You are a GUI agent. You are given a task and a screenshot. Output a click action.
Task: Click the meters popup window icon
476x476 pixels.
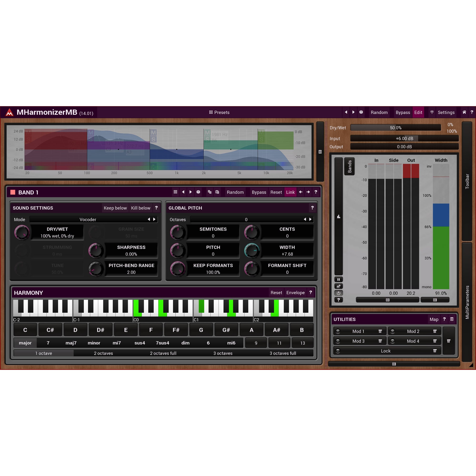pos(338,286)
